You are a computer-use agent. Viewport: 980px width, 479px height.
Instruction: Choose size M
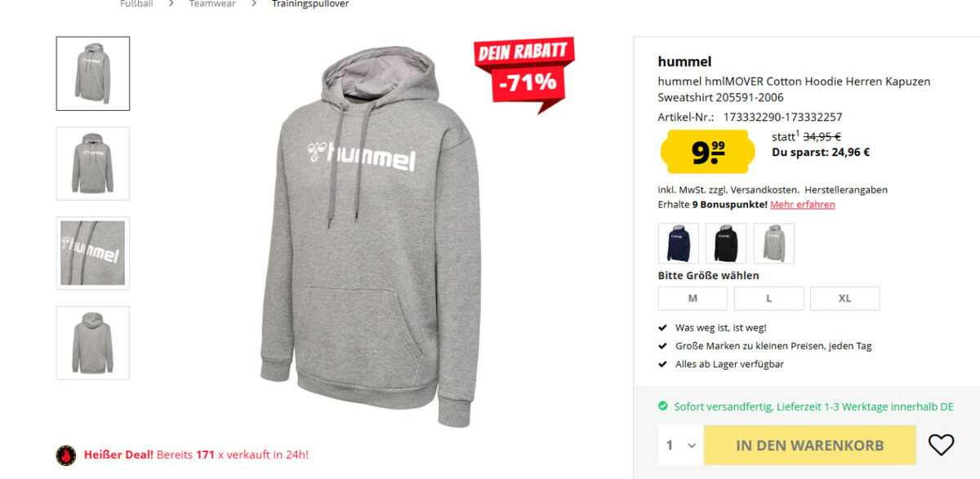[x=693, y=299]
